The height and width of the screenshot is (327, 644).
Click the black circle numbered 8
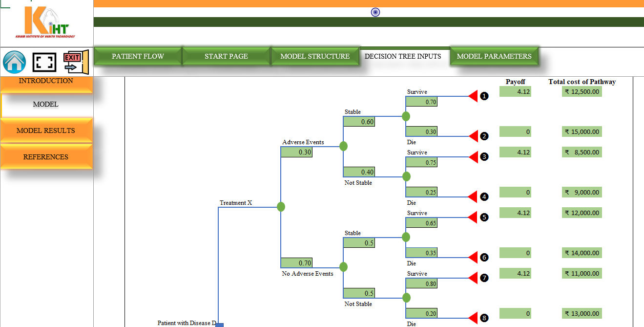click(x=484, y=318)
